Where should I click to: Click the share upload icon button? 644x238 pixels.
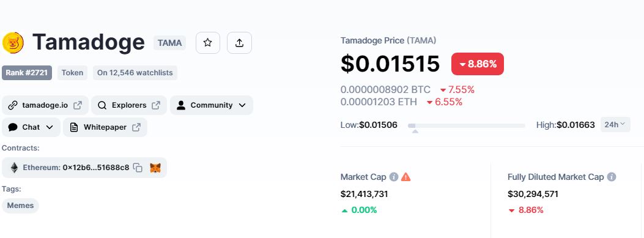coord(240,43)
